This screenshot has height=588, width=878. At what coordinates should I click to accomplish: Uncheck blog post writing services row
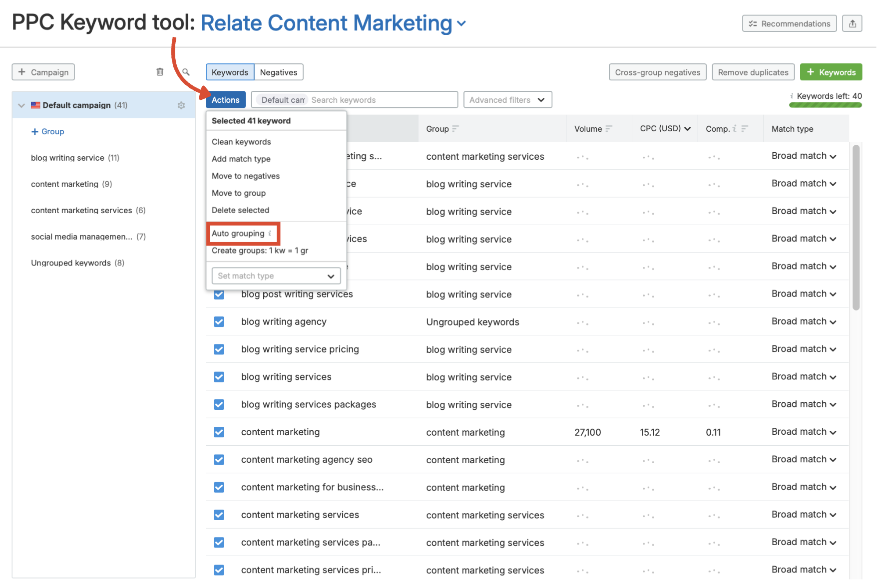219,294
